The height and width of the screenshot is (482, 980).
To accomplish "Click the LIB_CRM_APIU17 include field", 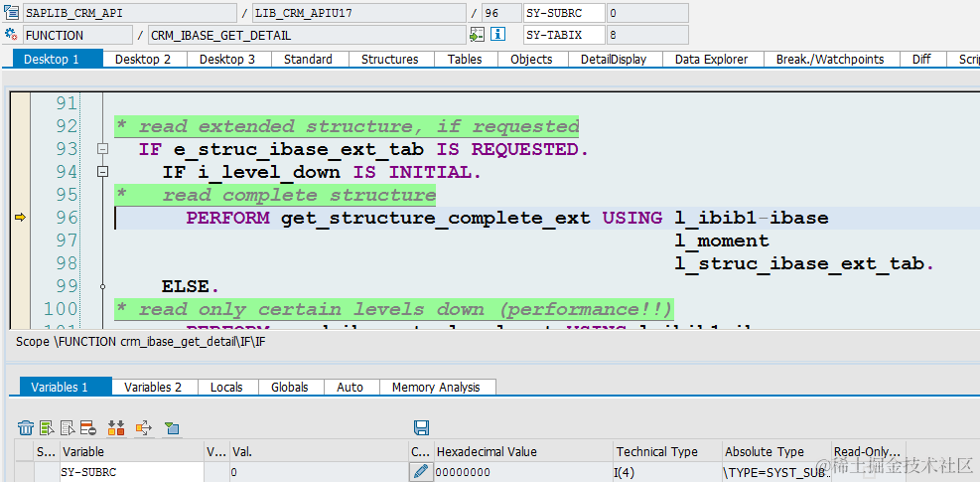I will [359, 13].
